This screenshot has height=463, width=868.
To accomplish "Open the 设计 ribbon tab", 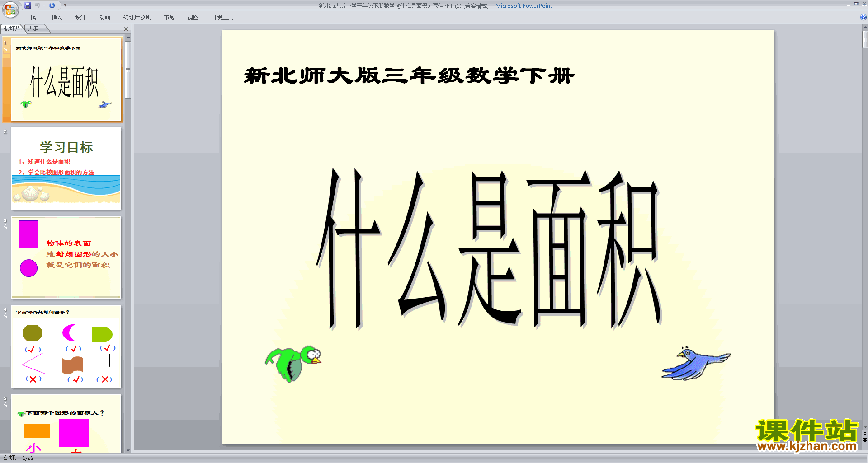I will coord(80,18).
